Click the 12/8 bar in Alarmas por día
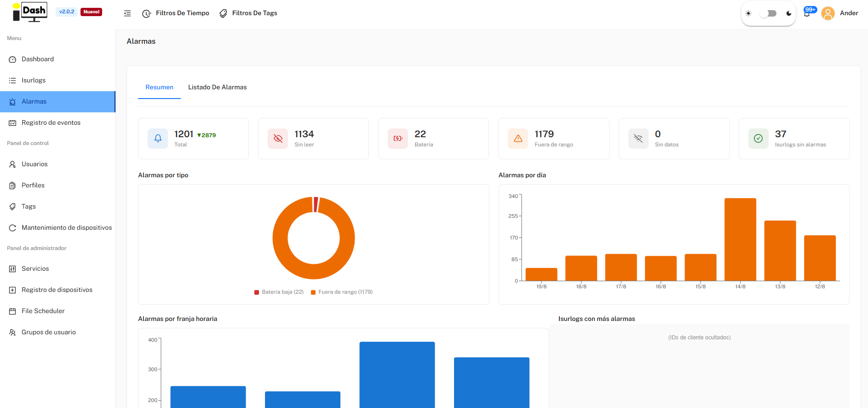This screenshot has width=868, height=408. [x=820, y=258]
